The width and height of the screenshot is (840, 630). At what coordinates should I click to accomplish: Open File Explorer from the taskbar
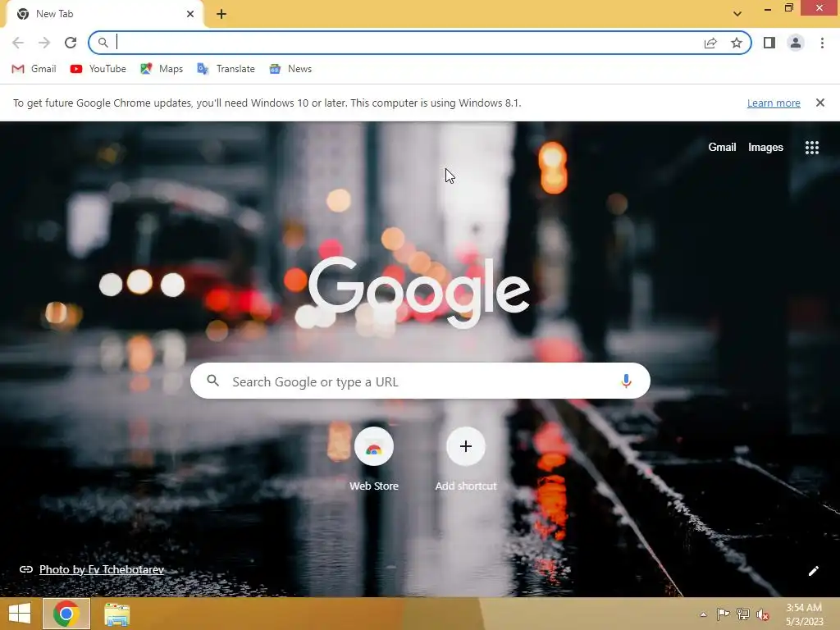tap(116, 614)
